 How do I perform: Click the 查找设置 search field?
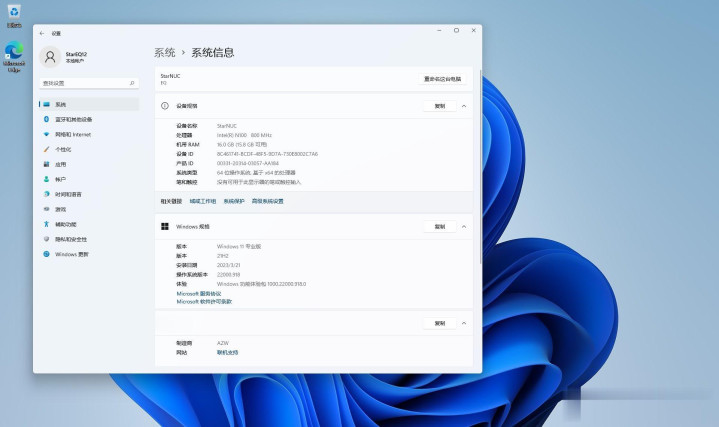[89, 83]
